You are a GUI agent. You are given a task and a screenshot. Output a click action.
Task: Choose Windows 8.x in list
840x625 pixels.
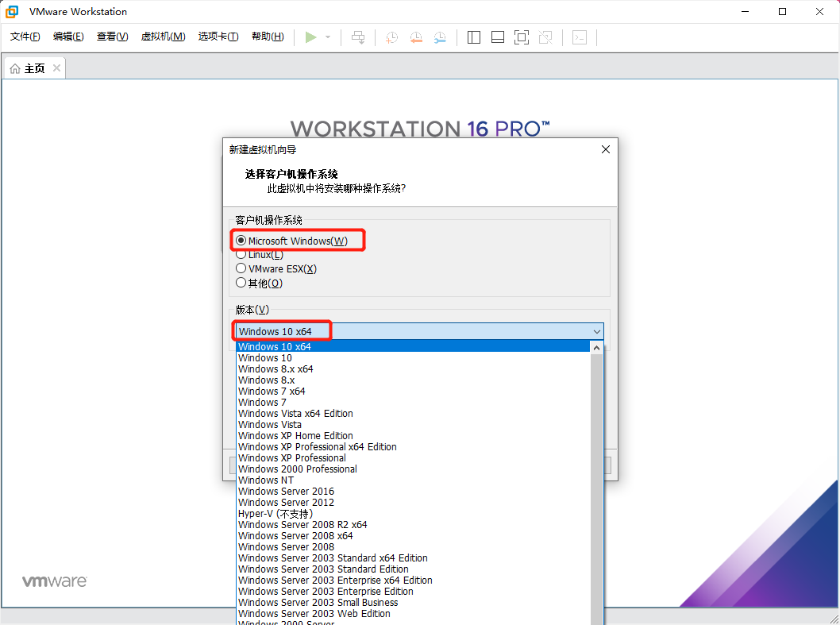coord(413,380)
